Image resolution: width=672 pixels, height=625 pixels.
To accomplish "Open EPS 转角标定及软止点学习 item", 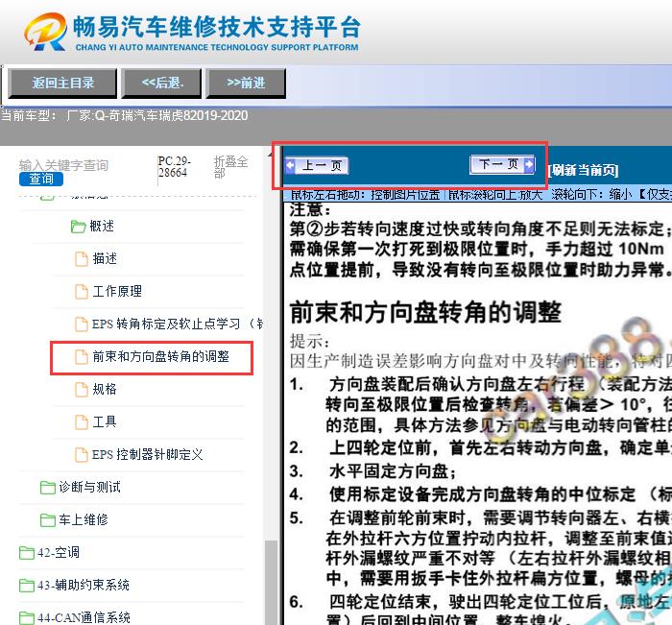I will [178, 324].
